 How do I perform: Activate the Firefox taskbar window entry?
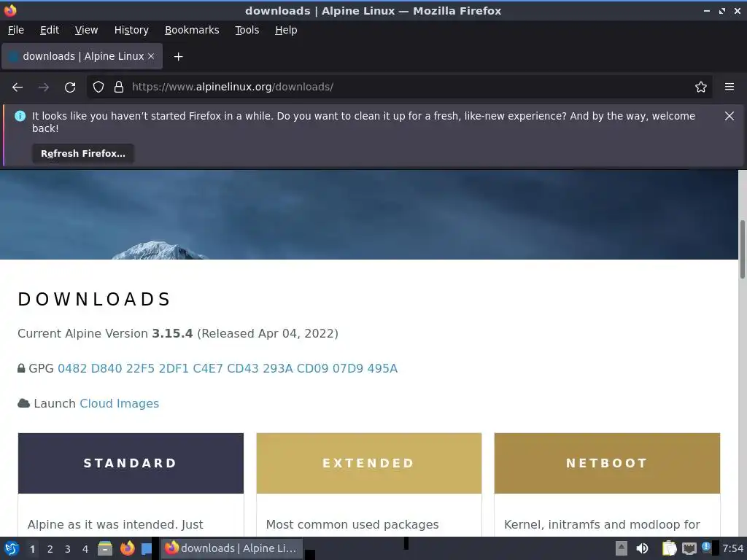[231, 548]
